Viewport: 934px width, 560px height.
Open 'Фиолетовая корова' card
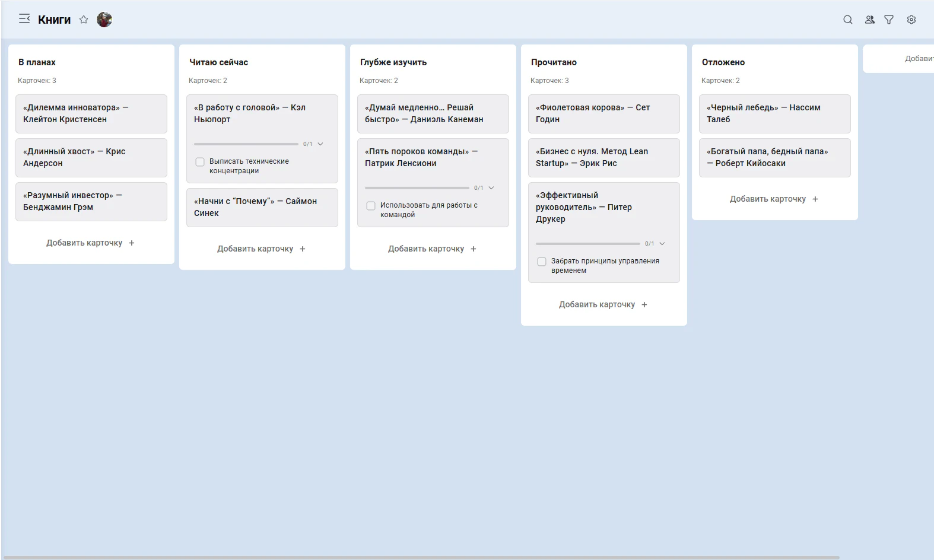click(604, 114)
